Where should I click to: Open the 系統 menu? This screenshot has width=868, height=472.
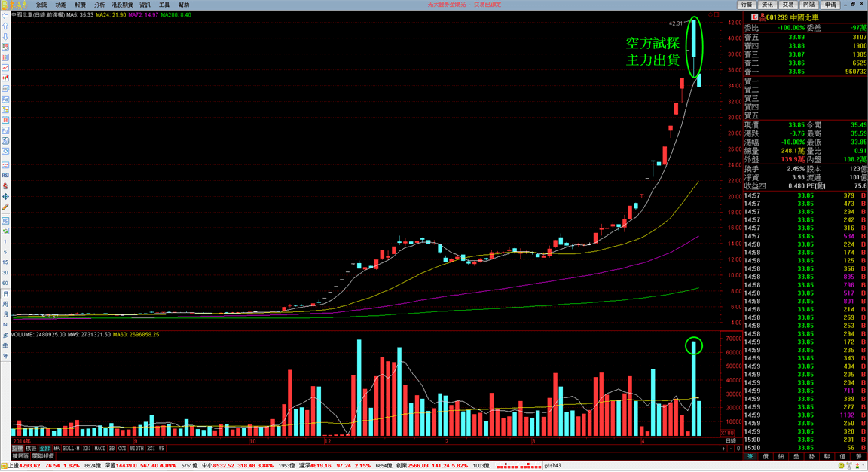click(41, 5)
